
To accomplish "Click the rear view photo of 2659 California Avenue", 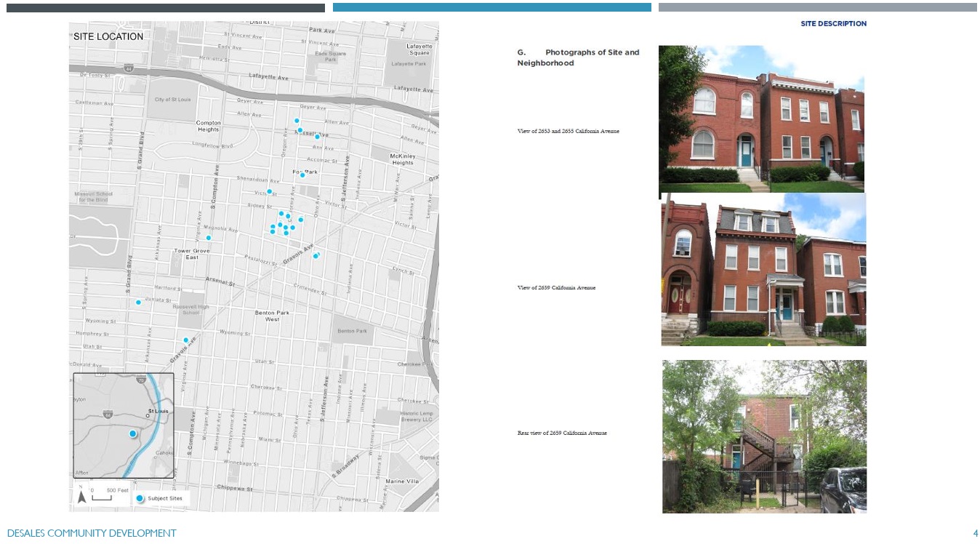I will 763,436.
